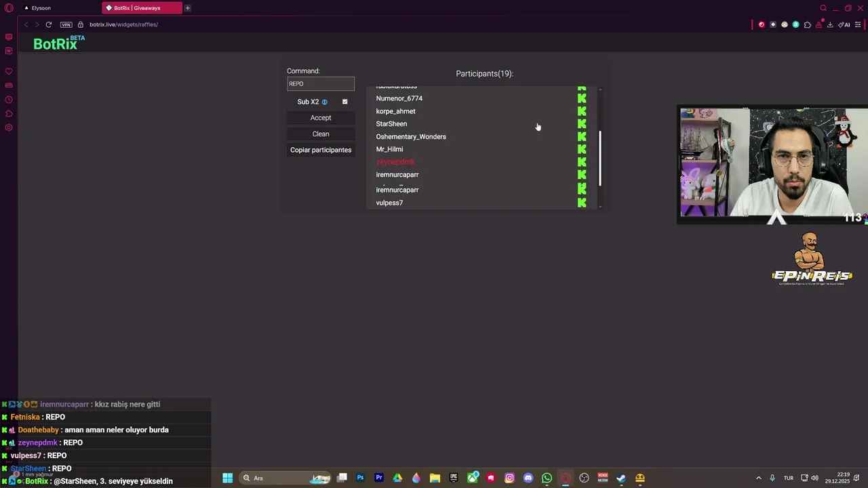
Task: Open Premiere Pro from the taskbar
Action: 379,478
